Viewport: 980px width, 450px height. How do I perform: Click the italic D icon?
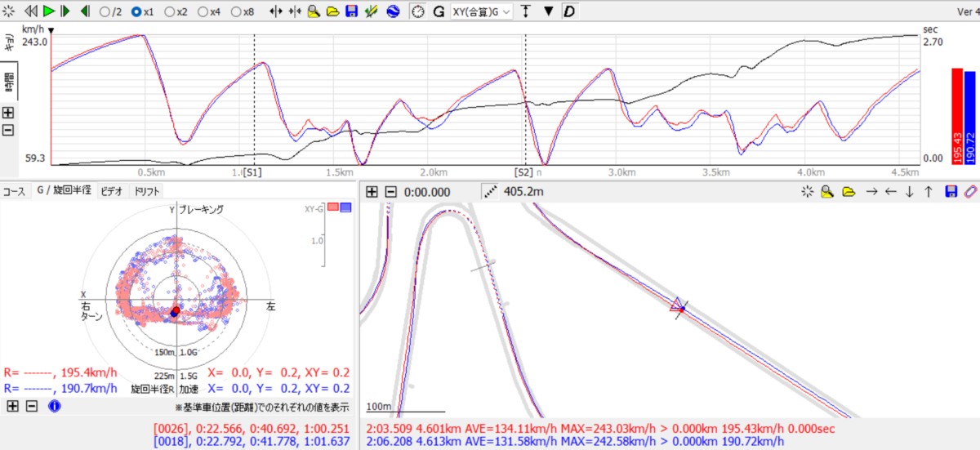coord(568,12)
